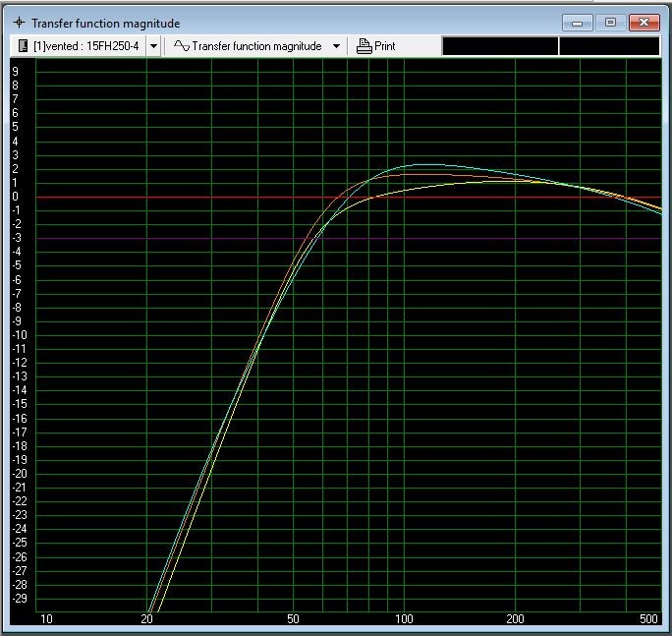Click the 20 frequency axis label

click(x=146, y=619)
